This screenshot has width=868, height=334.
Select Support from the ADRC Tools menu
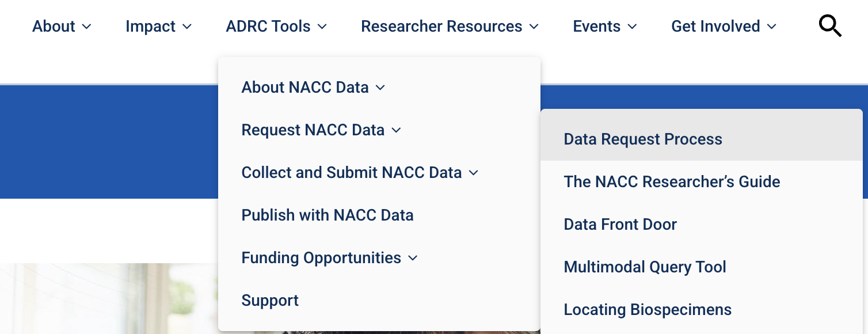pos(270,300)
